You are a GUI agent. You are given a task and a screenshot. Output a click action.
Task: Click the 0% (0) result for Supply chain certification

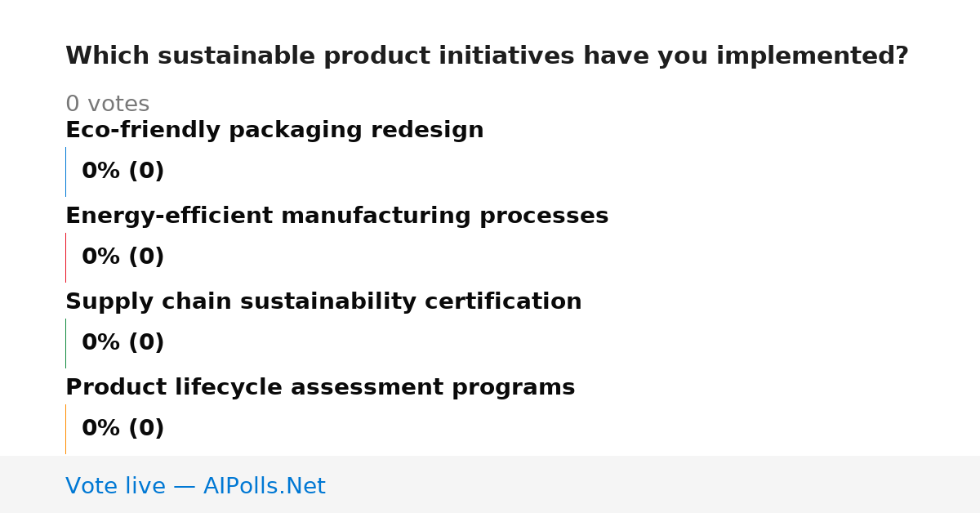122,343
